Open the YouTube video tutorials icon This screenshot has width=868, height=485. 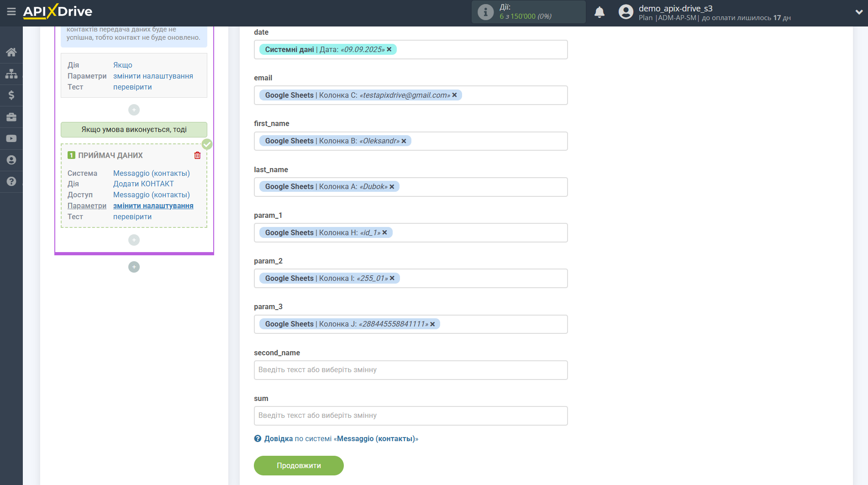pos(11,138)
